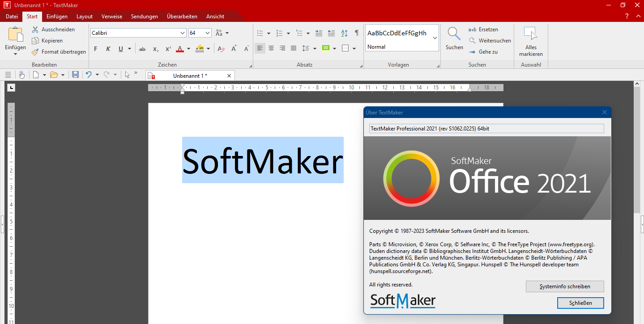Open help with question mark icon
Image resolution: width=644 pixels, height=324 pixels.
click(x=627, y=16)
